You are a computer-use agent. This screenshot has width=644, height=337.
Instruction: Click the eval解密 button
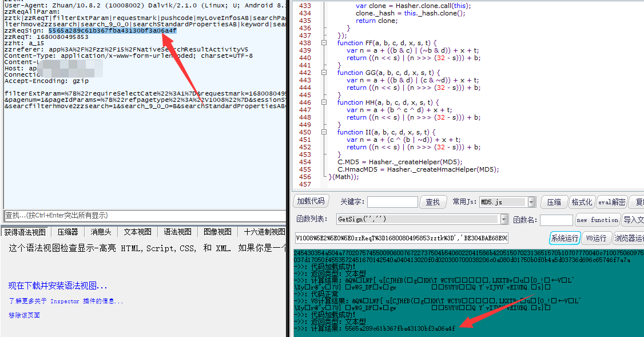[612, 202]
